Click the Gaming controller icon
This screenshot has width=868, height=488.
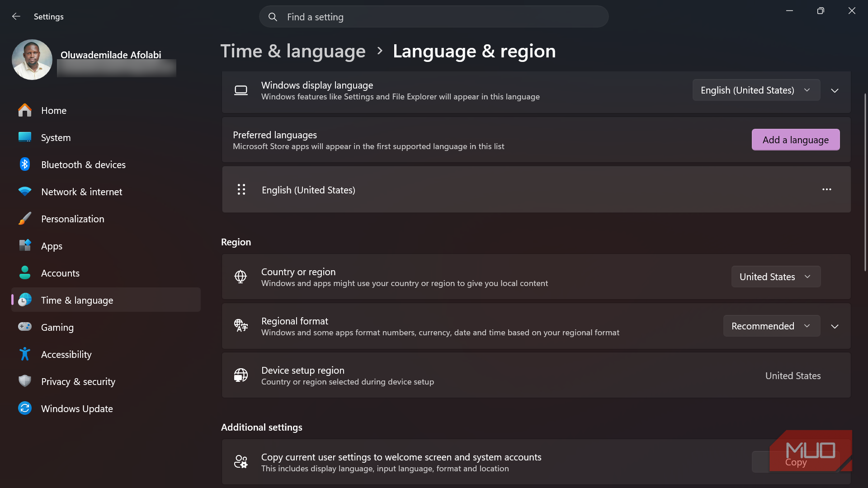pos(25,327)
